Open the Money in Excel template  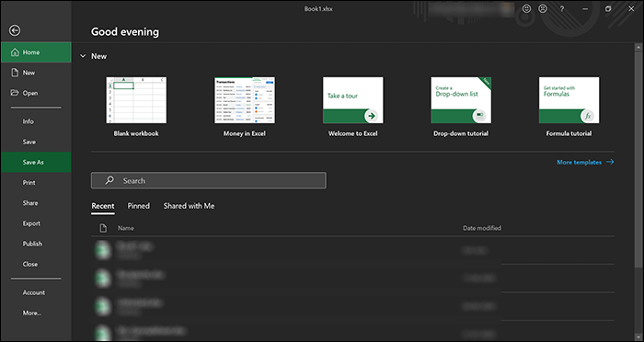(x=245, y=100)
